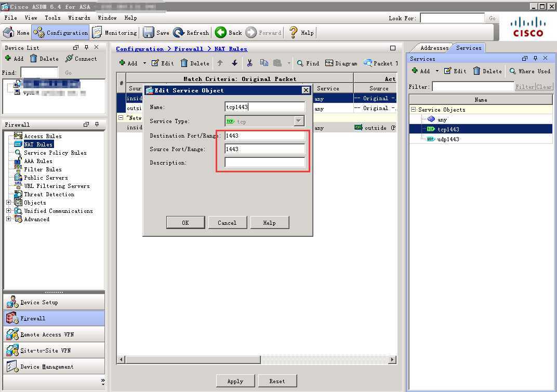
Task: Click Look For search box
Action: coord(452,18)
